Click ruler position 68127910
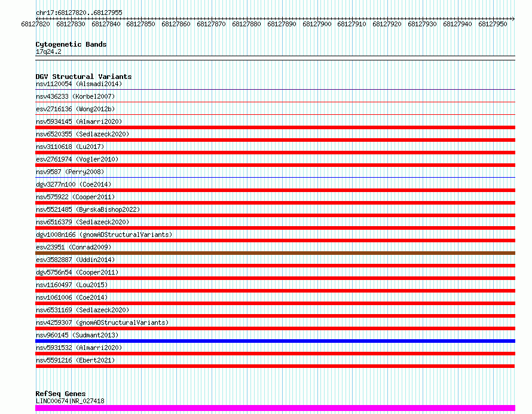 click(352, 24)
